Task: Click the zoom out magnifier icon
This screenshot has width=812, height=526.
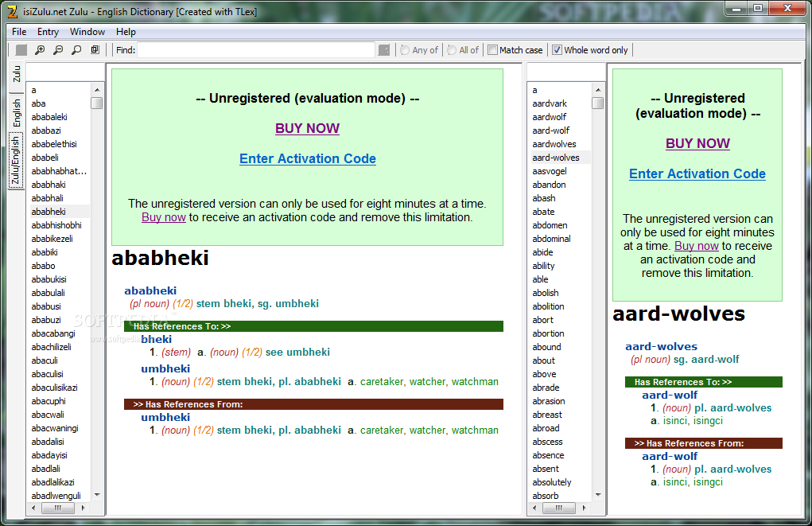Action: pos(58,50)
